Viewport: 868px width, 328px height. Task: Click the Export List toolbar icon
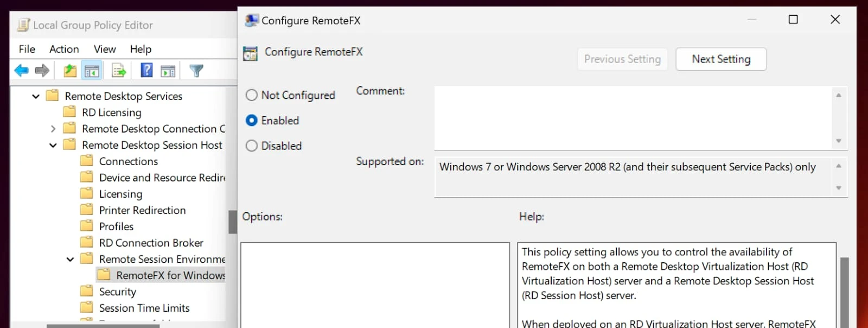(119, 71)
